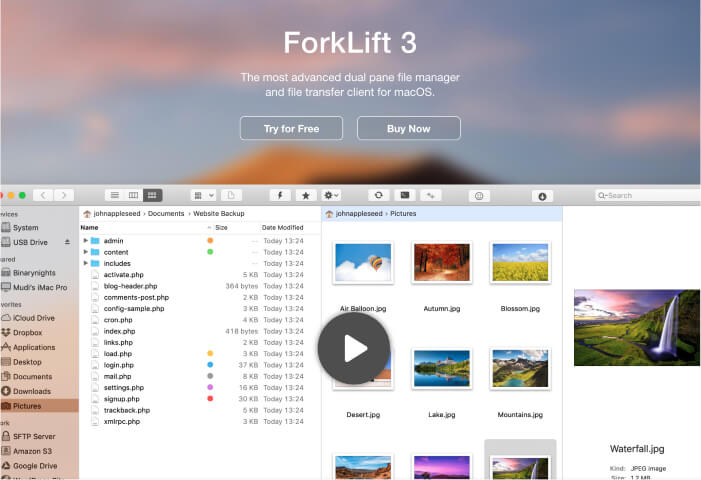The height and width of the screenshot is (480, 701).
Task: Select Pictures in the sidebar
Action: coord(39,406)
